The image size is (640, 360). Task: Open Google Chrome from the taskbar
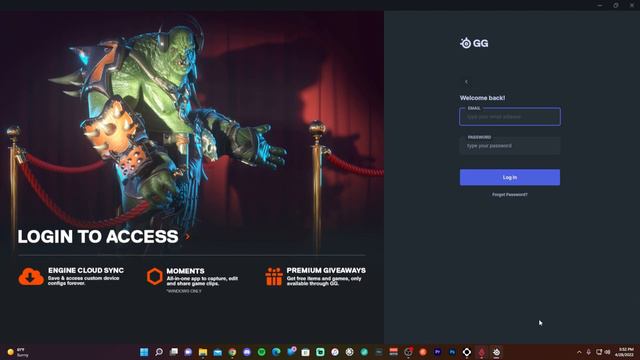point(232,352)
